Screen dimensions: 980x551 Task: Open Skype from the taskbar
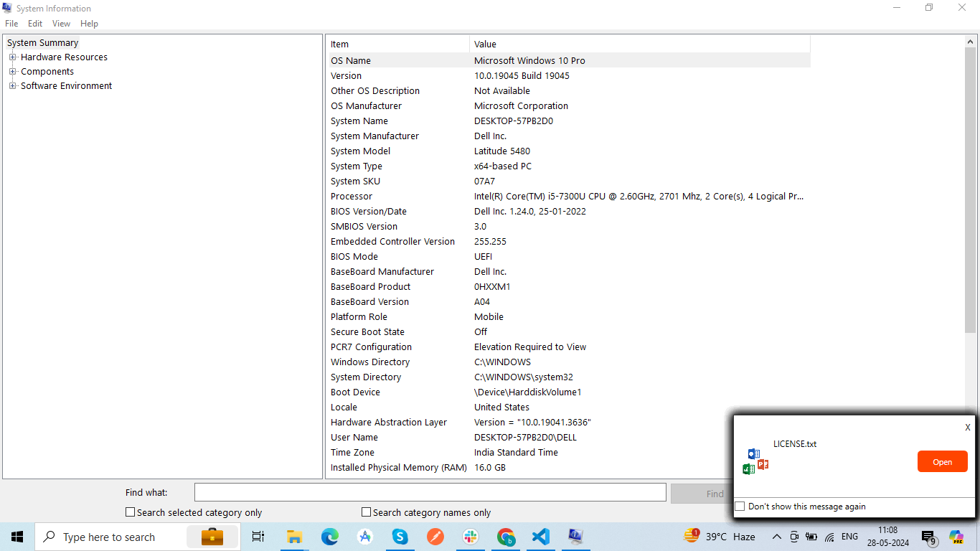point(400,537)
